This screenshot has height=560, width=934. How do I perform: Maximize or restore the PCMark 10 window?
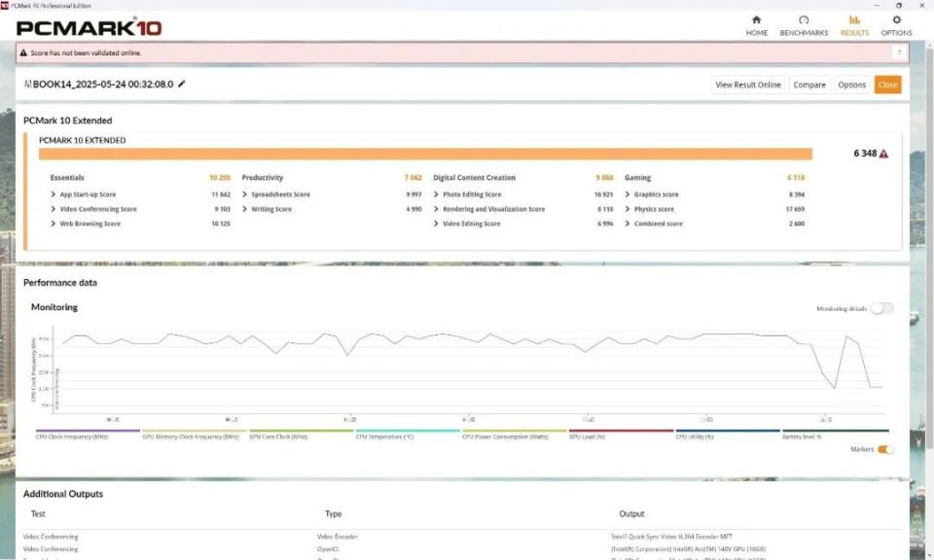pyautogui.click(x=899, y=6)
